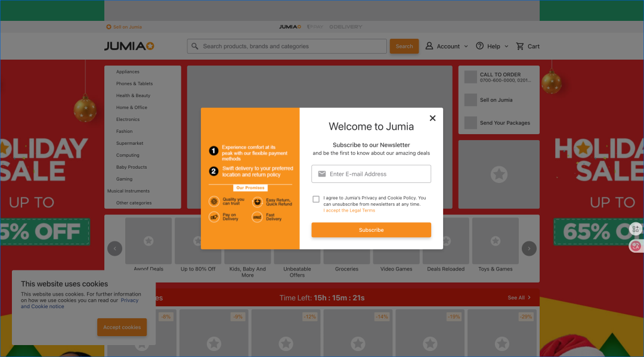Select the JUMIA tab in top bar
This screenshot has height=357, width=644.
pyautogui.click(x=290, y=27)
